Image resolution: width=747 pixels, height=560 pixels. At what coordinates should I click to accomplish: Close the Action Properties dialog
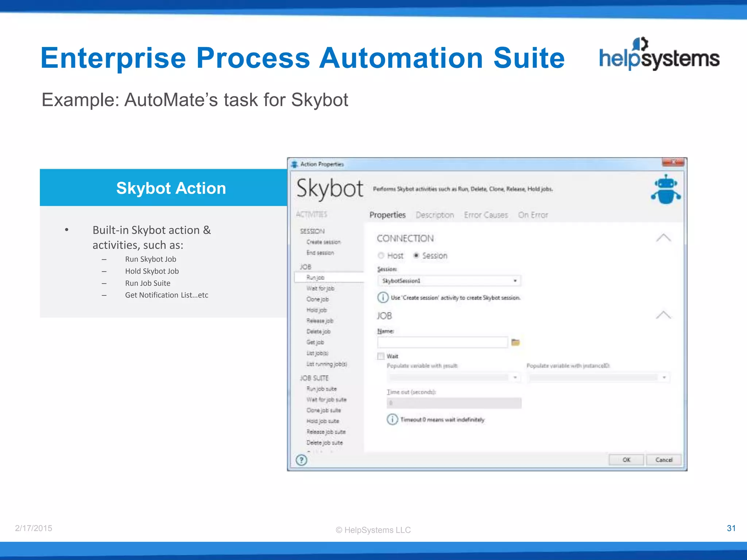click(673, 162)
